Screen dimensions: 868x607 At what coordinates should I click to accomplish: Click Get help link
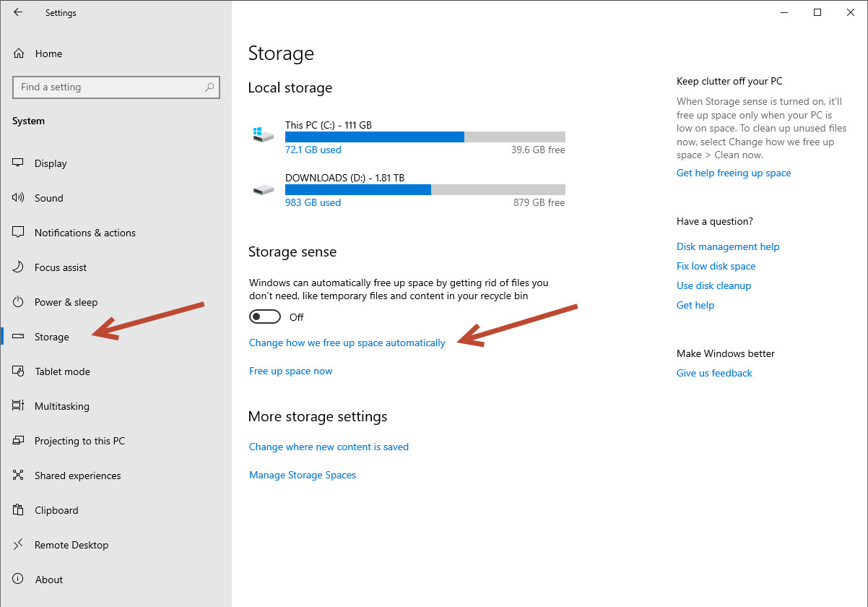point(695,305)
